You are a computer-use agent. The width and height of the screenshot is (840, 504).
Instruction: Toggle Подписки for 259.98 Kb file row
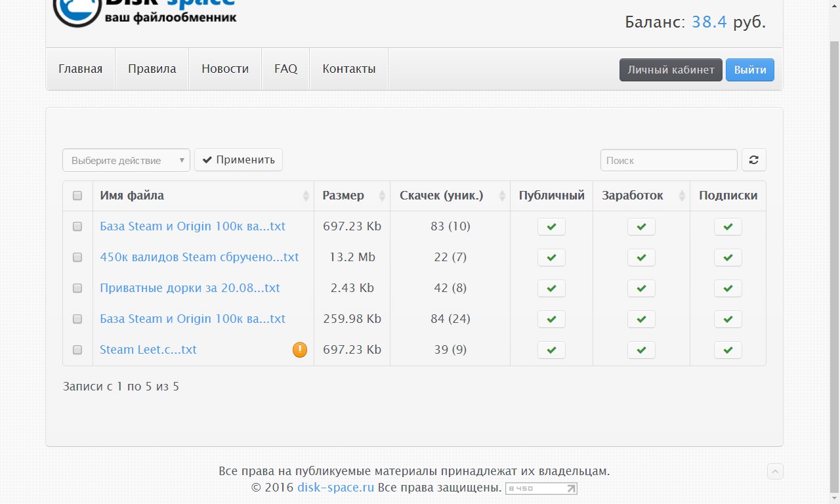coord(728,320)
